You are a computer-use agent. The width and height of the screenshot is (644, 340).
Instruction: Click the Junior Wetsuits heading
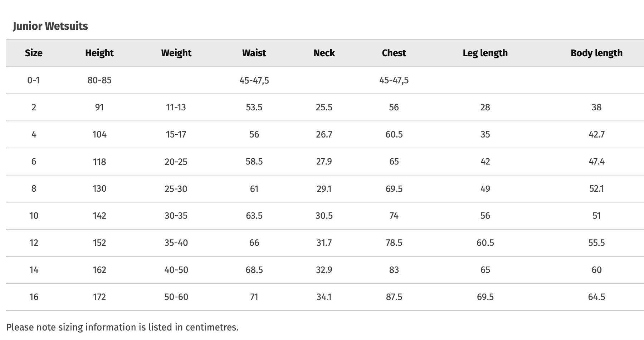50,26
